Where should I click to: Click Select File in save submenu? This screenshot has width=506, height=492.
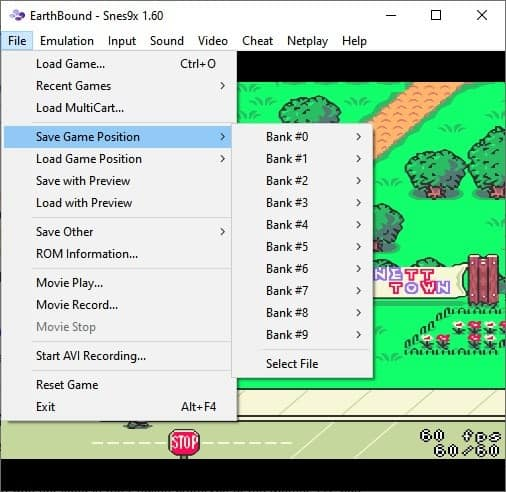coord(303,364)
